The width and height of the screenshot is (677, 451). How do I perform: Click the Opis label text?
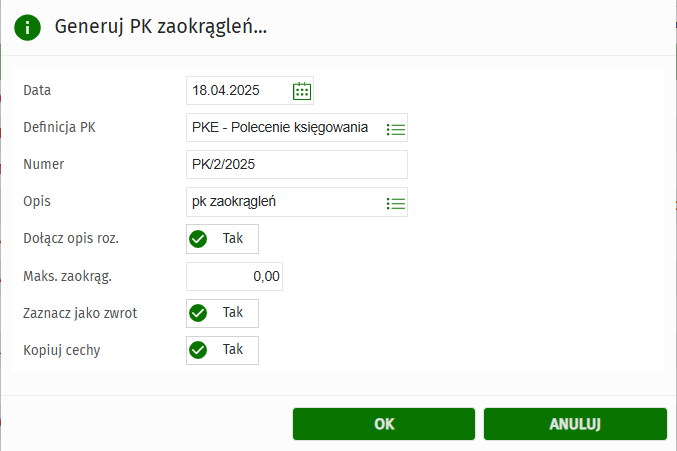tap(37, 201)
